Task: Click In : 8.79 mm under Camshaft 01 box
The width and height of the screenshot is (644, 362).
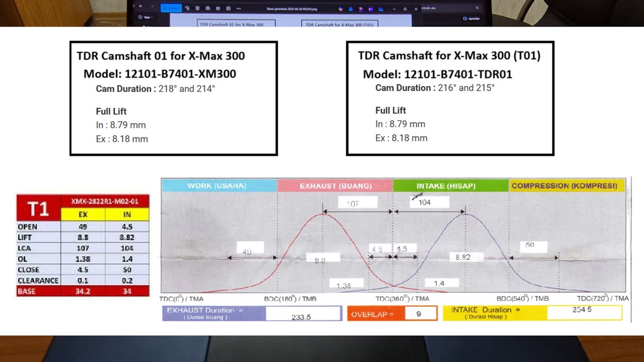Action: (121, 125)
